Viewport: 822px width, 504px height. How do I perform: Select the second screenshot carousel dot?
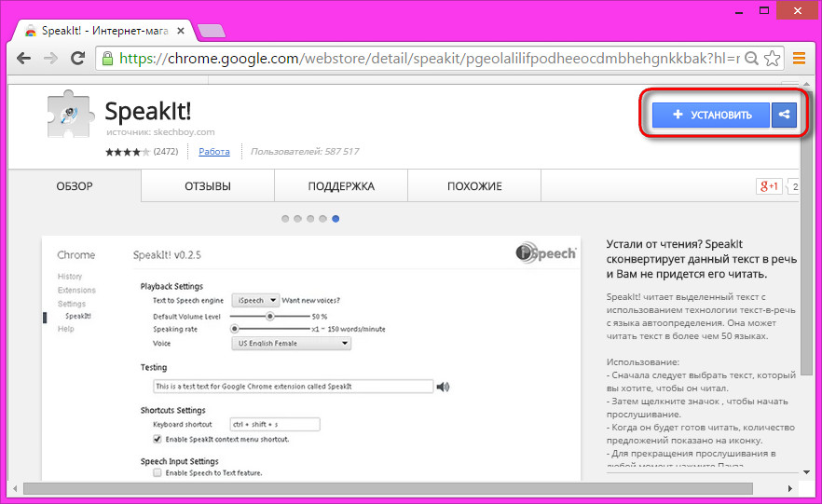click(x=298, y=219)
